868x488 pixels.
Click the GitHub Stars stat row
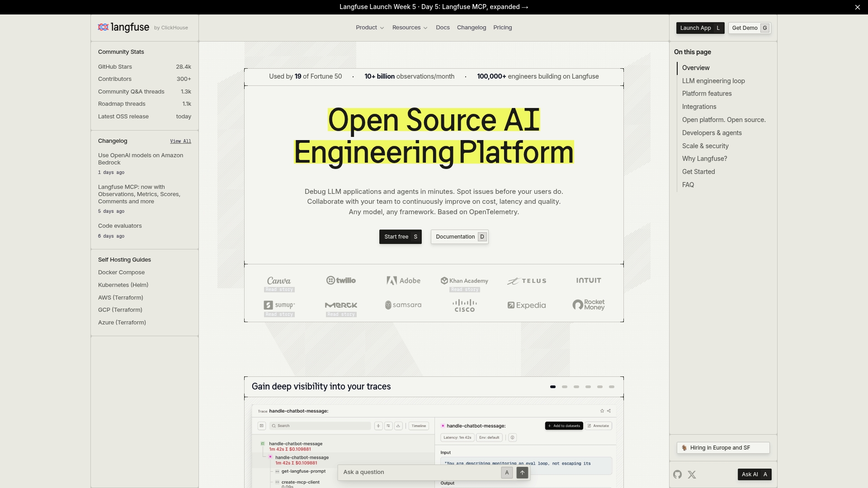click(x=145, y=67)
